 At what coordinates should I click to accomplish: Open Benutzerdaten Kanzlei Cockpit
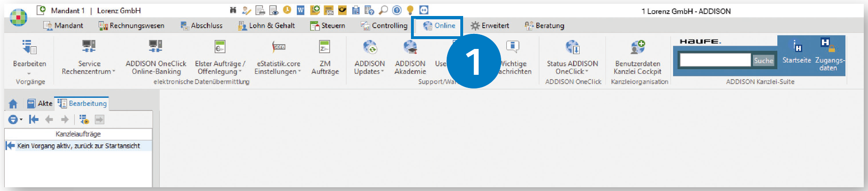click(x=637, y=58)
